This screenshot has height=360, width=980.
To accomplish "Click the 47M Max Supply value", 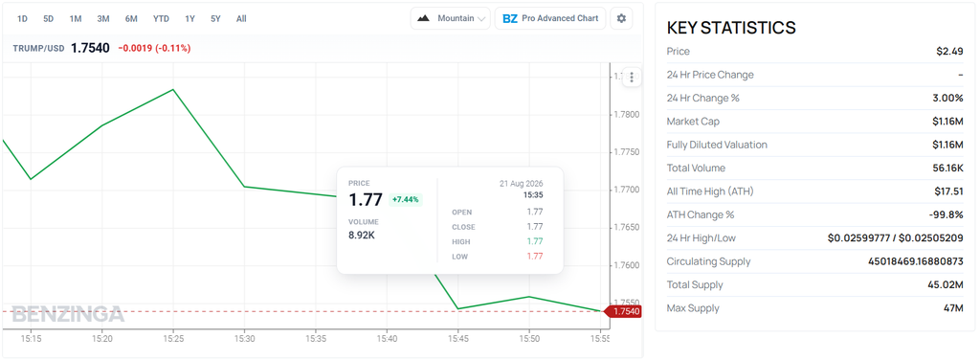I will [954, 308].
